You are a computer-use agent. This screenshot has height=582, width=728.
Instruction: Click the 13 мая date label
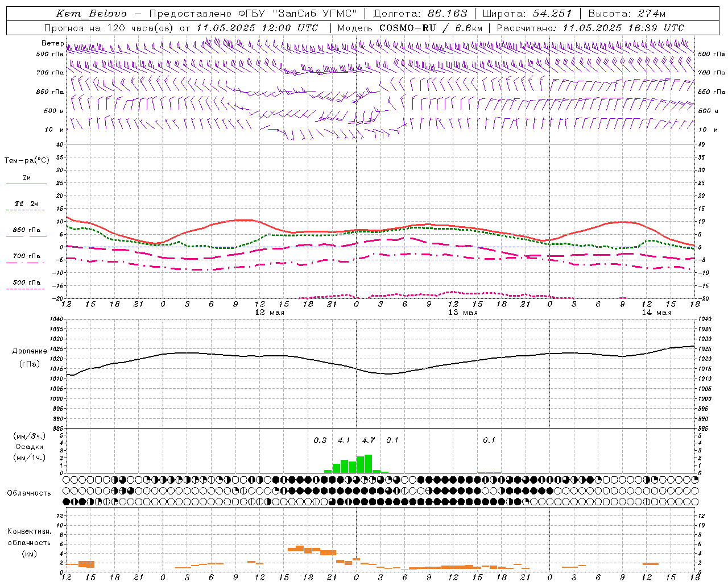(x=463, y=313)
